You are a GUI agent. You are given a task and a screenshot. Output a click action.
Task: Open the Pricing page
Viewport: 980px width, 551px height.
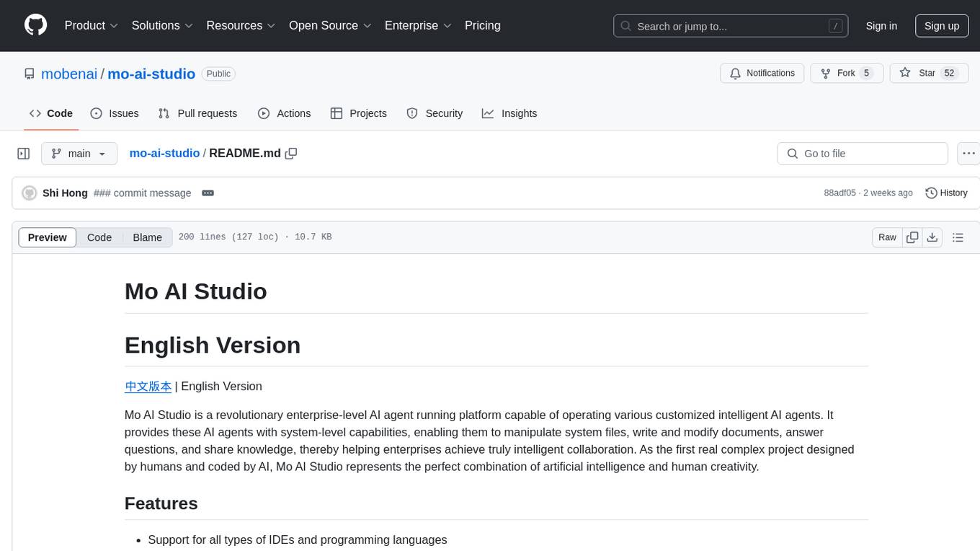[x=483, y=25]
